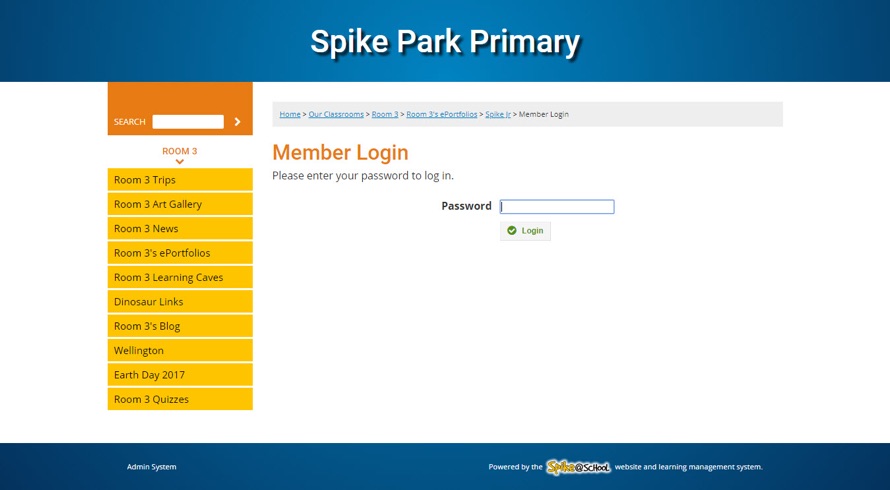Open Room 3 Art Gallery menu item
Viewport: 890px width, 490px height.
180,204
